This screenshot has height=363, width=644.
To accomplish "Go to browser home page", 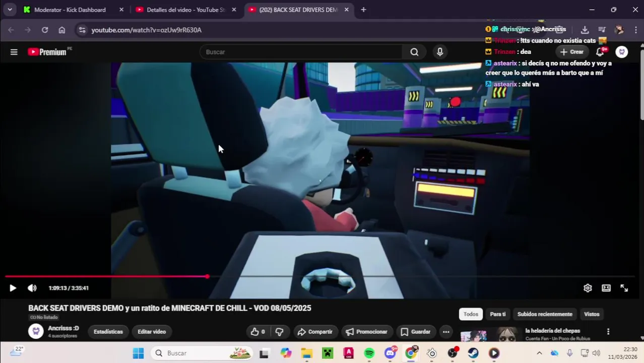I will [x=62, y=30].
